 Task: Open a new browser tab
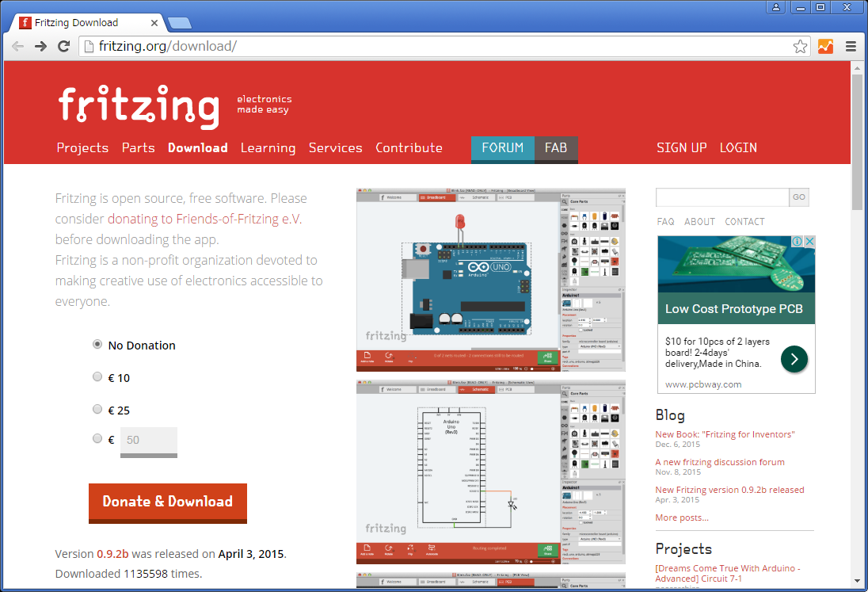(179, 23)
